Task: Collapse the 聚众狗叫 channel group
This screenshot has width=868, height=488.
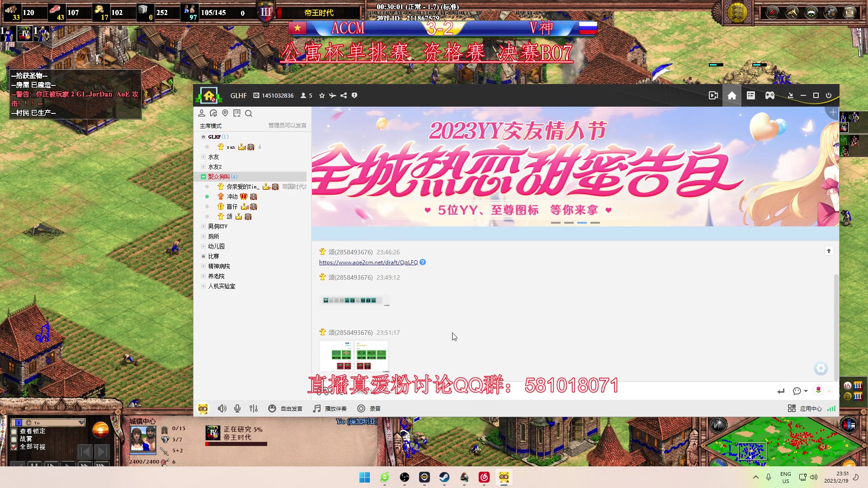Action: click(203, 177)
